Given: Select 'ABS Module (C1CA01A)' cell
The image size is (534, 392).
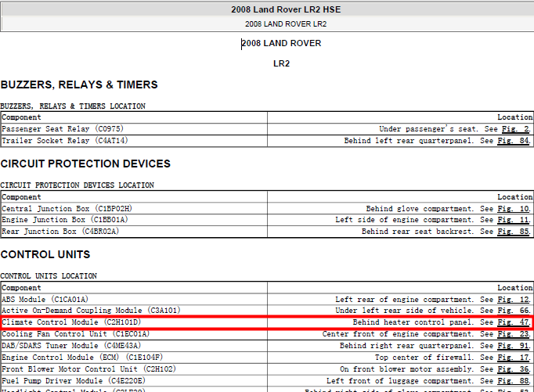Looking at the screenshot, I should coord(134,300).
